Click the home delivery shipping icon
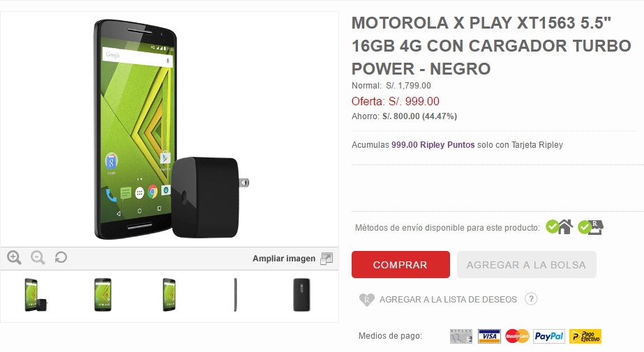644x352 pixels. pos(559,227)
